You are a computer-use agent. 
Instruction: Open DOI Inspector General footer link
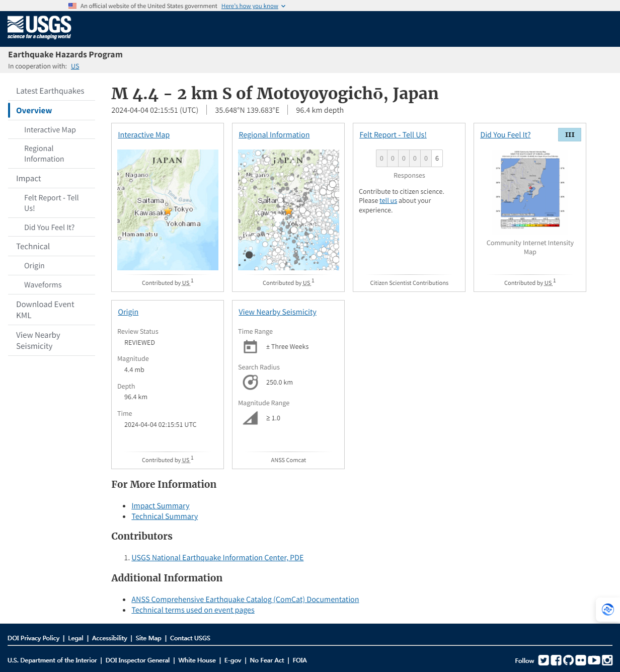137,660
